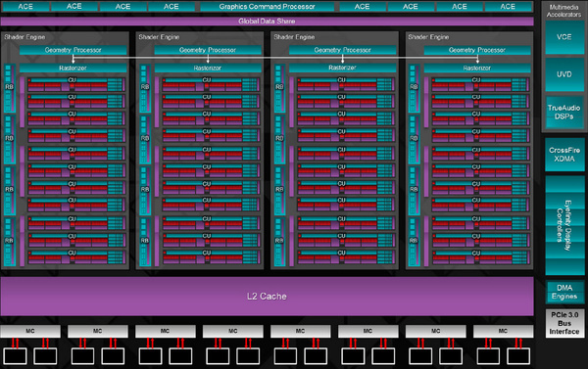
Task: Click the leftmost ACE block
Action: click(x=25, y=7)
